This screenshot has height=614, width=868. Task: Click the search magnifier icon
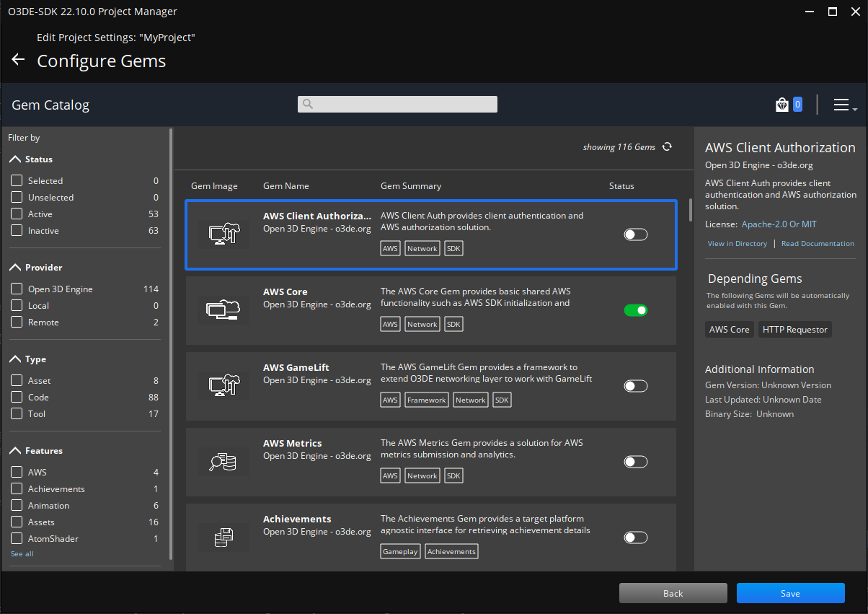pyautogui.click(x=308, y=104)
